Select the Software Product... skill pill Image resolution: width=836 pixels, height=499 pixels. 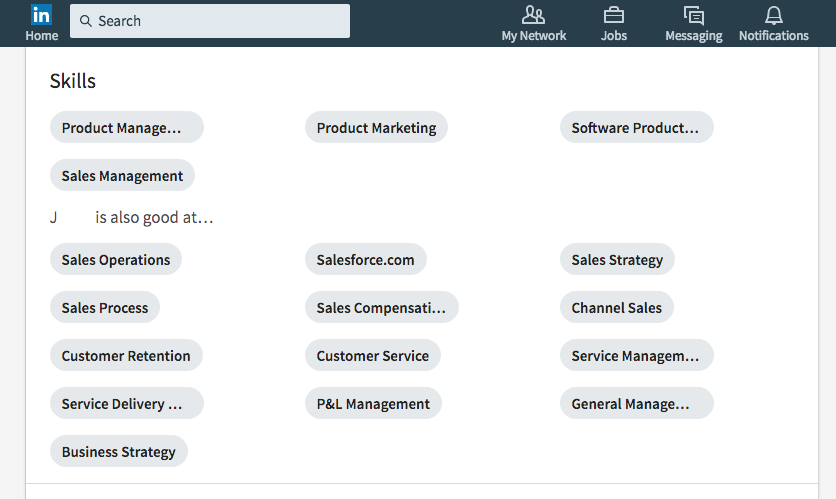click(x=637, y=127)
